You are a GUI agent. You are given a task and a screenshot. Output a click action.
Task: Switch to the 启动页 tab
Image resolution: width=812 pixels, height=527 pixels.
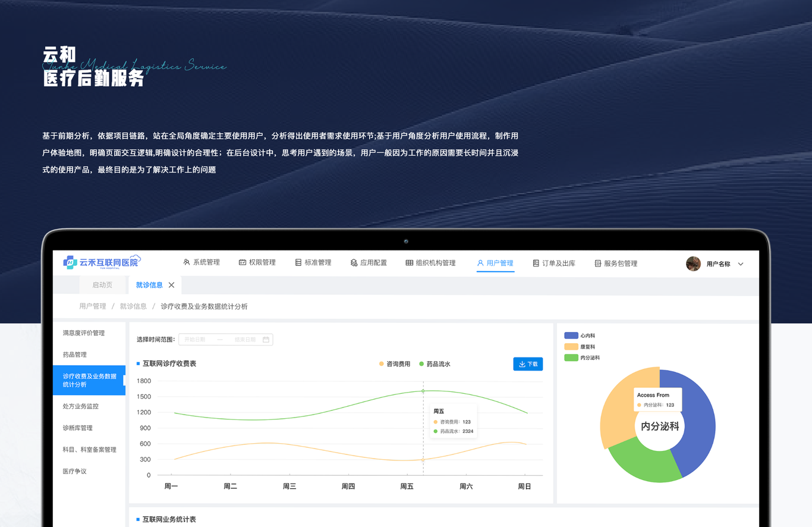click(x=102, y=285)
